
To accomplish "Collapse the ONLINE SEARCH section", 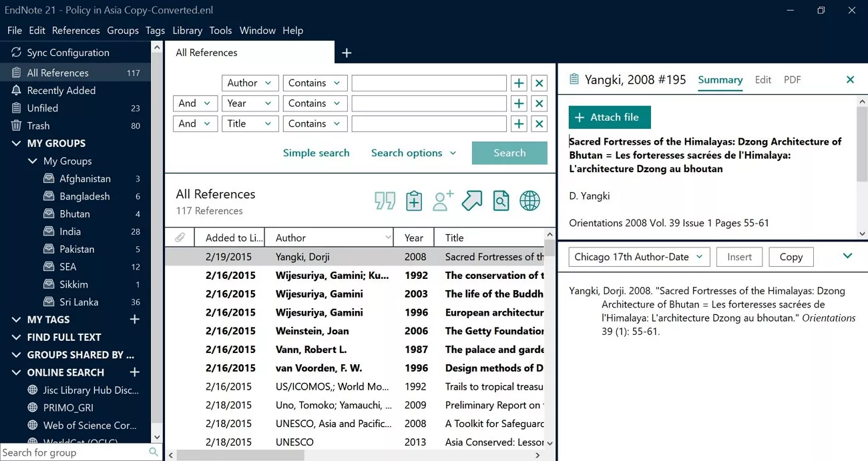I will tap(15, 372).
